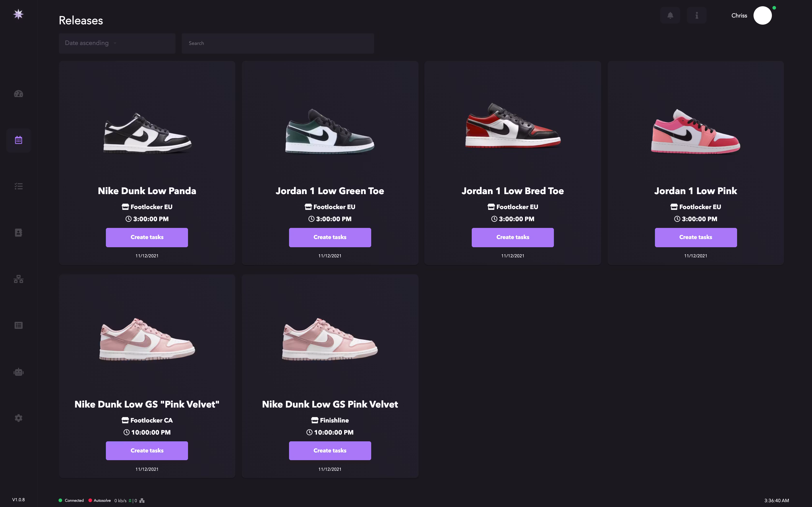Screen dimensions: 812x507
Task: Open the tasks checklist sidebar icon
Action: 18,186
